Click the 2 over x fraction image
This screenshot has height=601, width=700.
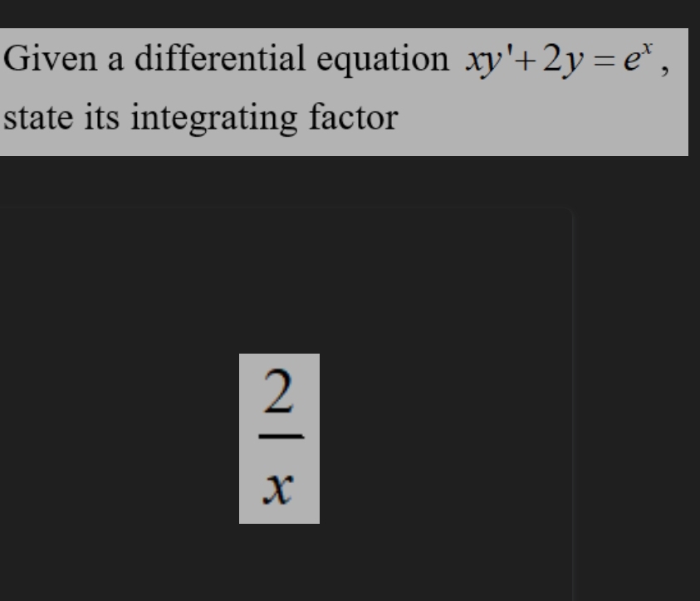[279, 438]
